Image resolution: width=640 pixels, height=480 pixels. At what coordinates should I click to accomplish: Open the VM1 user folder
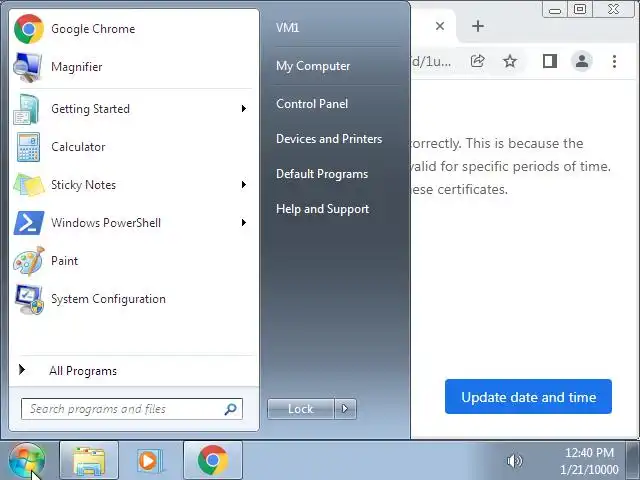(287, 28)
